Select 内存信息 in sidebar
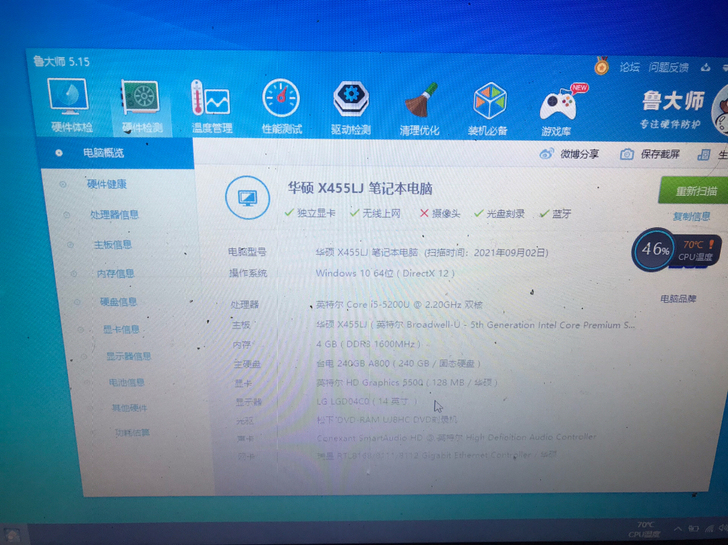 pos(116,274)
